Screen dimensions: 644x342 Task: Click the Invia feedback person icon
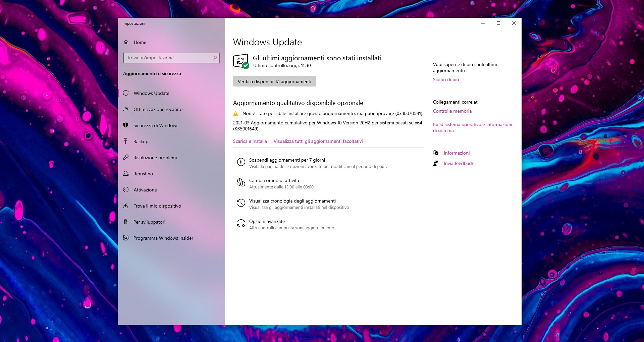pyautogui.click(x=436, y=163)
